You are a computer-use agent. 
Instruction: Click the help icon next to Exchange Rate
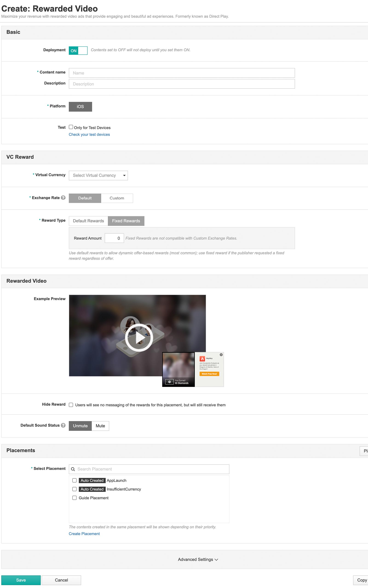coord(63,198)
